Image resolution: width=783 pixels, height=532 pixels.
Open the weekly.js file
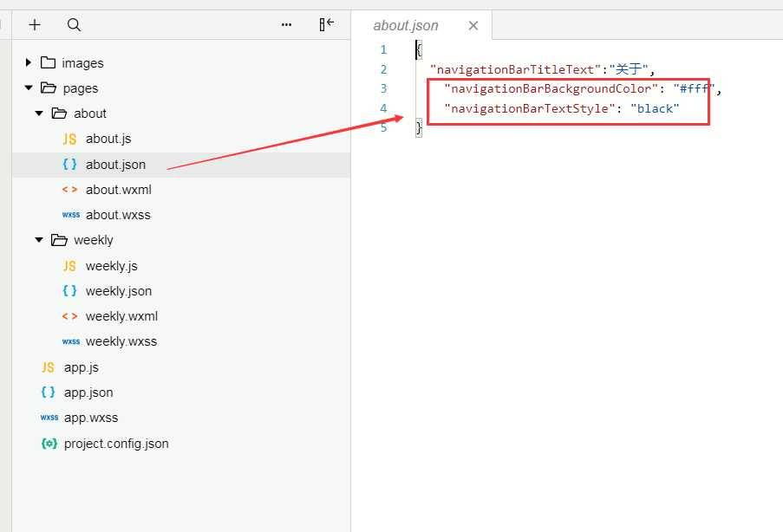(x=111, y=266)
